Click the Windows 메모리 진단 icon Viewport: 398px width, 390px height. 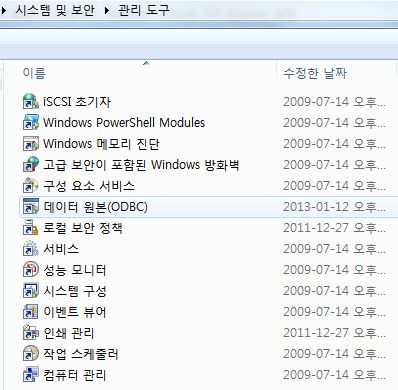[31, 143]
